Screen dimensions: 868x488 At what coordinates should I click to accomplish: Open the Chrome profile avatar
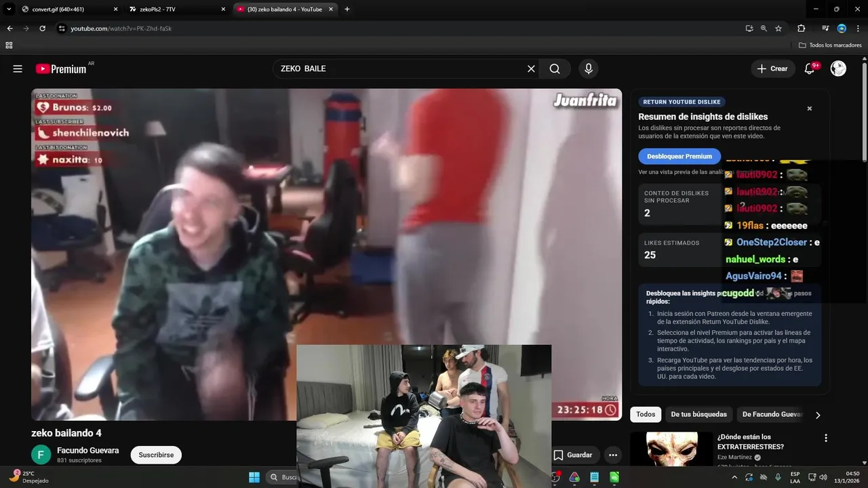point(842,28)
